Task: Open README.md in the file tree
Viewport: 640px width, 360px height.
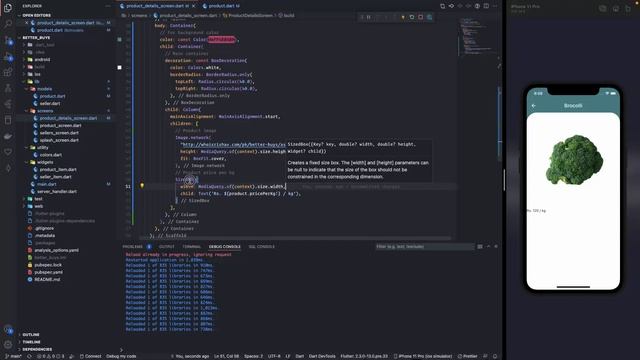Action: 65,280
